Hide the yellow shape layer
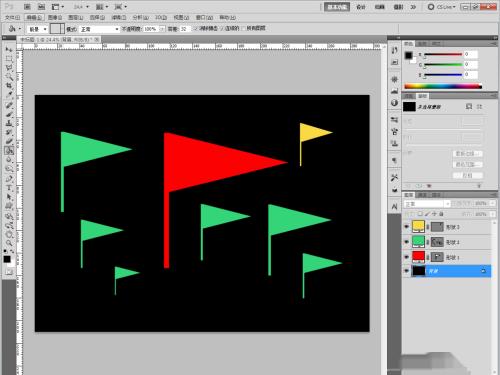The width and height of the screenshot is (500, 375). 406,227
